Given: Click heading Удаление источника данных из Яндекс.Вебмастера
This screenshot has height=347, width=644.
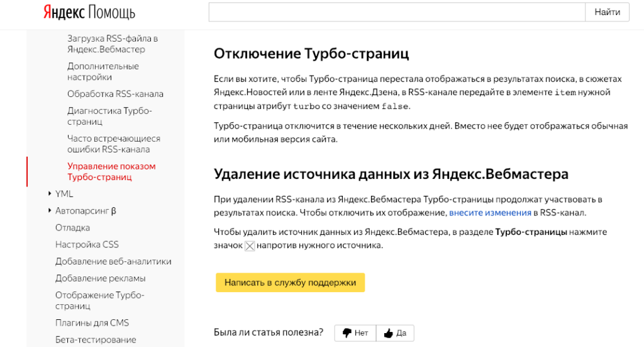Looking at the screenshot, I should pyautogui.click(x=391, y=174).
